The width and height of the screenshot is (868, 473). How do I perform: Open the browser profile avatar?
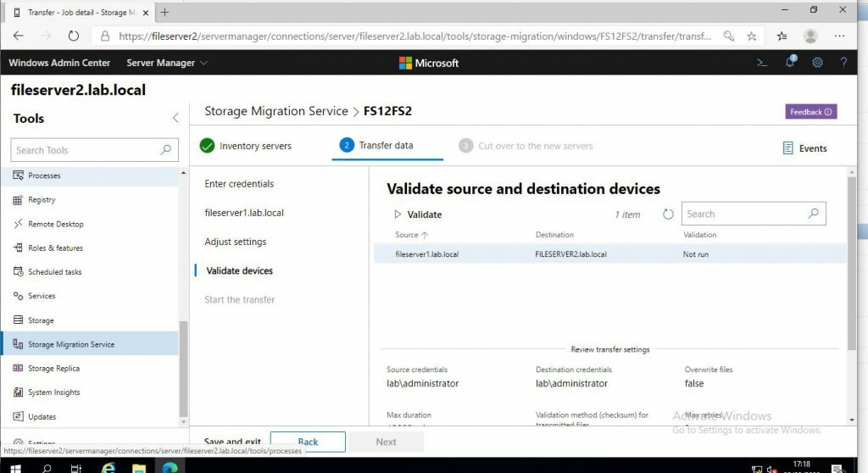point(810,36)
